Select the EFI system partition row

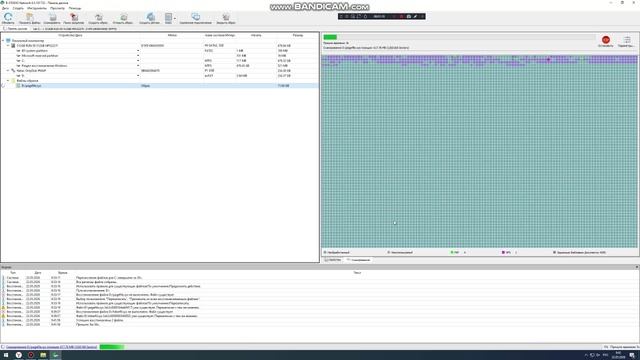159,51
